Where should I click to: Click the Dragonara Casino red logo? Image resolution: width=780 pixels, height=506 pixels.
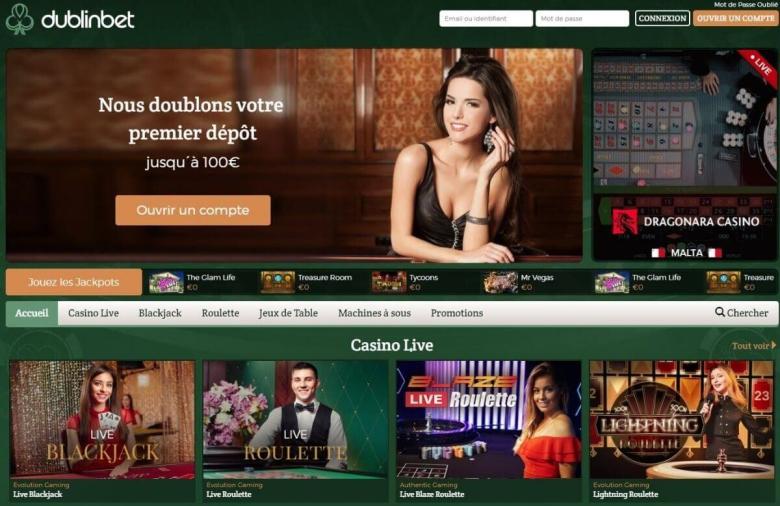click(624, 221)
